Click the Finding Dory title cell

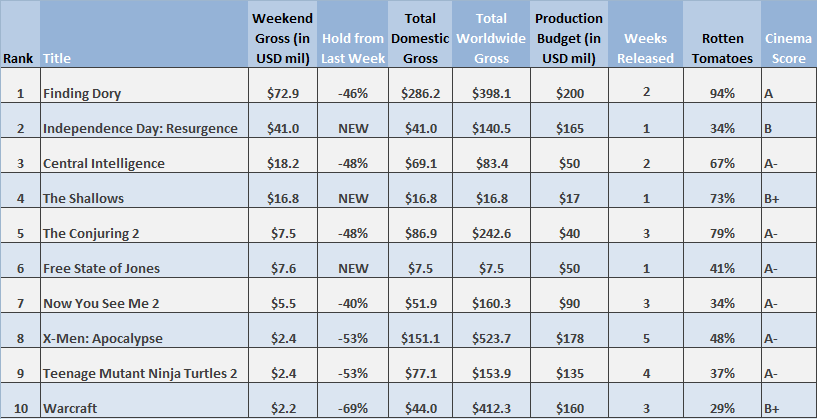click(81, 93)
